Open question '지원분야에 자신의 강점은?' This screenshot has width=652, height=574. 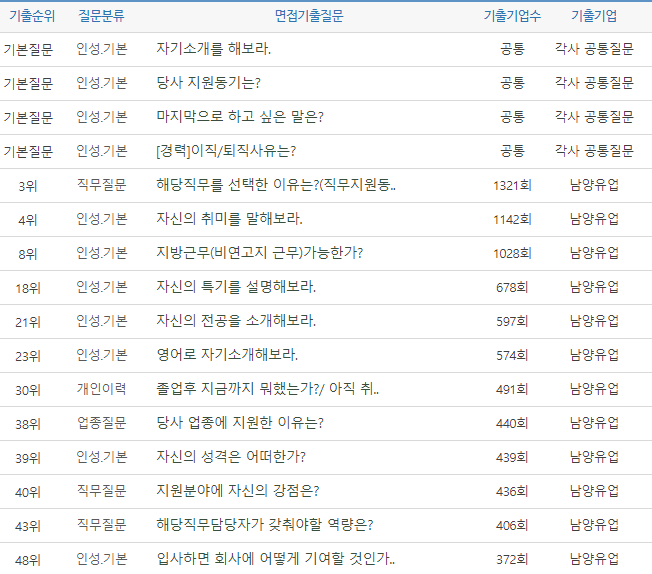(x=238, y=492)
